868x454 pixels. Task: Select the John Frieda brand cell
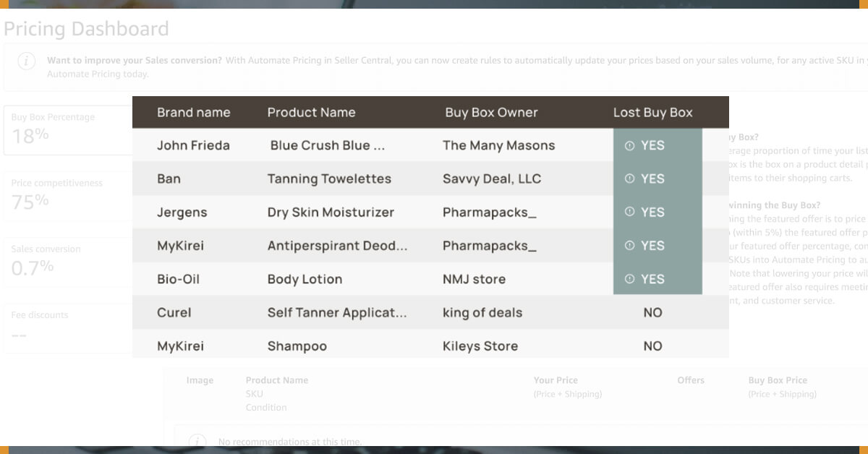(193, 145)
